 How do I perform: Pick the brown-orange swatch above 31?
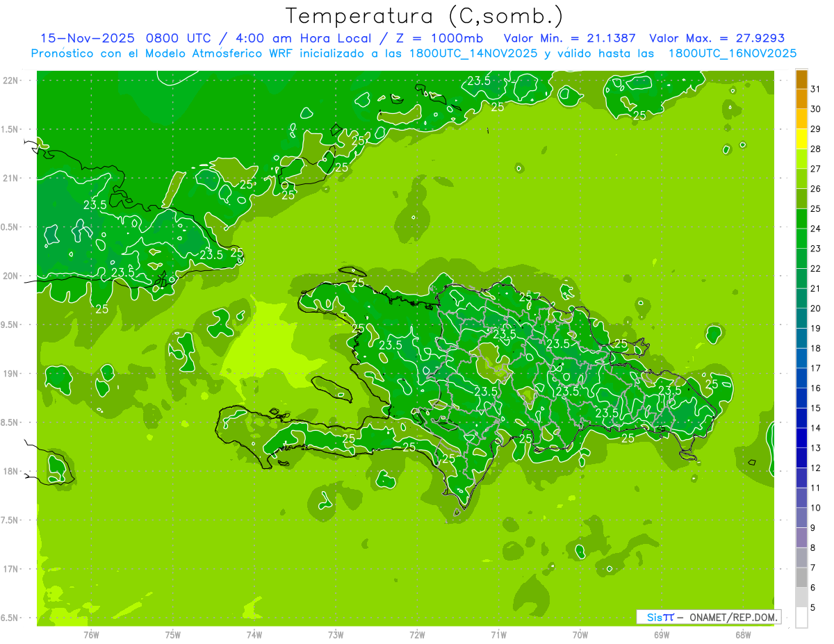click(x=801, y=79)
